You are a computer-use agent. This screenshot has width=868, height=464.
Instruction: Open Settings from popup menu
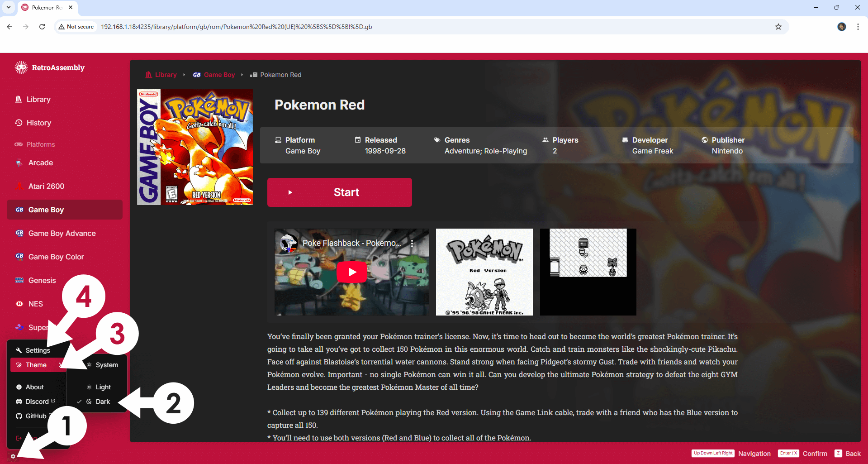click(38, 350)
